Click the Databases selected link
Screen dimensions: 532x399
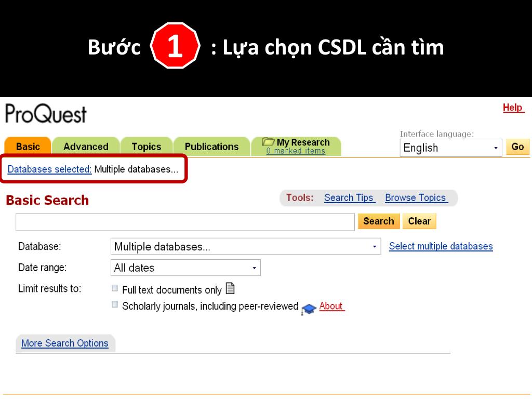[x=49, y=169]
